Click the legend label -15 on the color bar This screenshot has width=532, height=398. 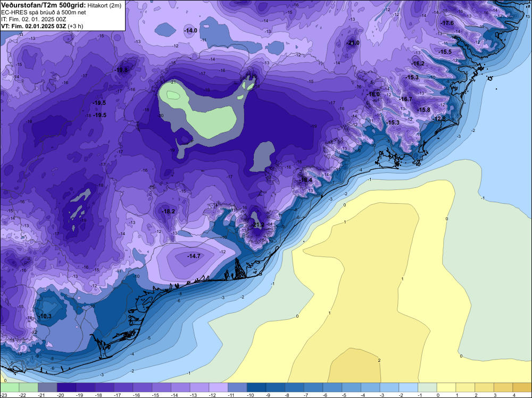[x=155, y=395]
